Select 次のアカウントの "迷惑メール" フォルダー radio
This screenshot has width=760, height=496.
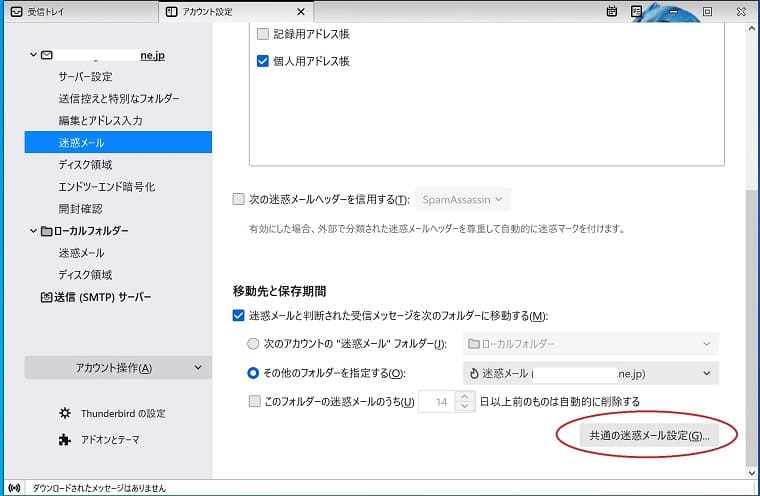tap(253, 344)
